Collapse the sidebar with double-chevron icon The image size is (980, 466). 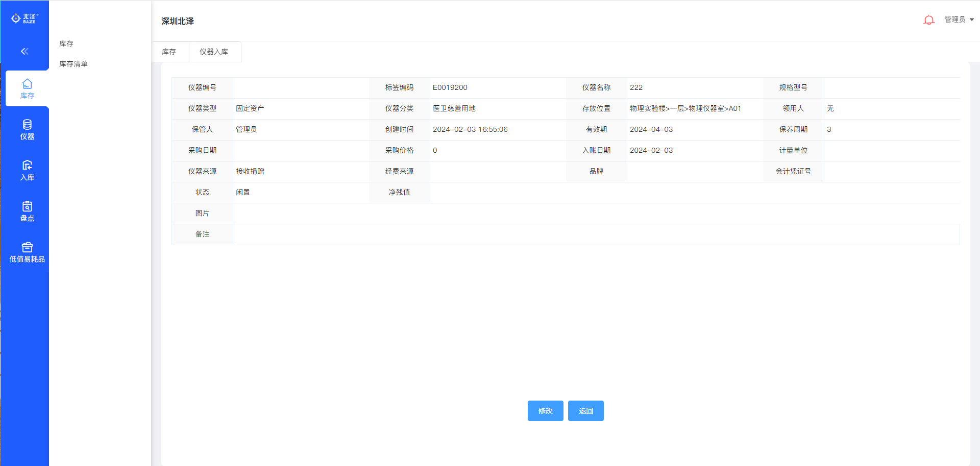[24, 51]
